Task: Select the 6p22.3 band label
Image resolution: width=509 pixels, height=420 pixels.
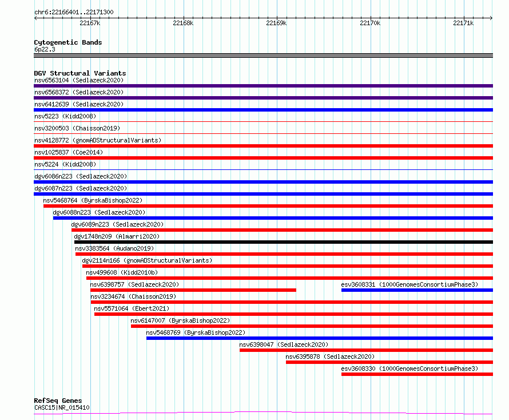Action: pyautogui.click(x=45, y=49)
